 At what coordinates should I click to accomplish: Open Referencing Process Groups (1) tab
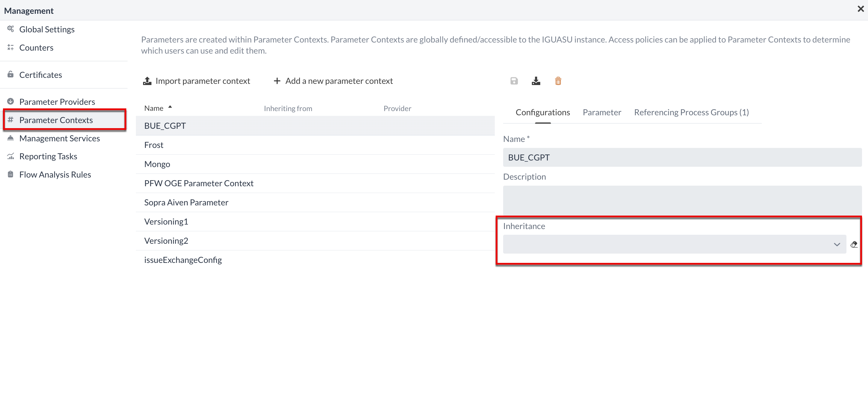tap(691, 112)
